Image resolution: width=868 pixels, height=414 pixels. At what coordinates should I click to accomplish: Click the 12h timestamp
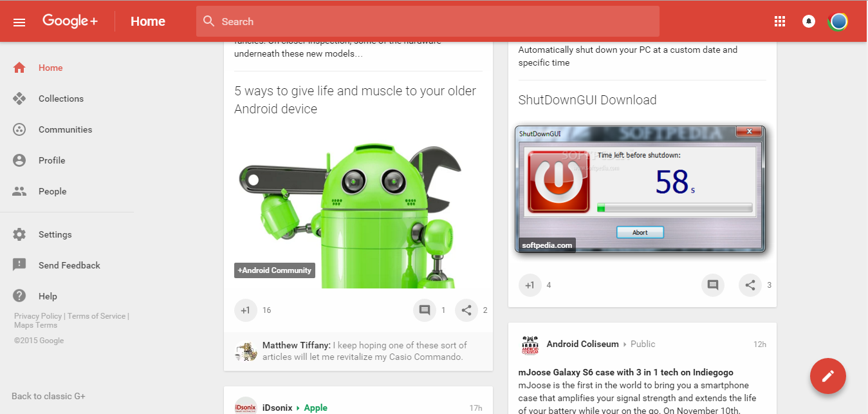coord(760,344)
